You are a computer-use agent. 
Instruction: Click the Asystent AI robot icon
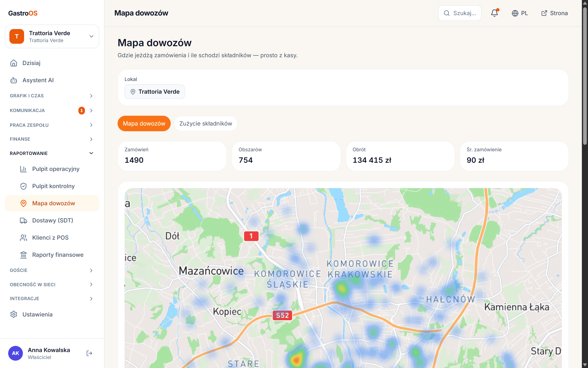point(14,80)
